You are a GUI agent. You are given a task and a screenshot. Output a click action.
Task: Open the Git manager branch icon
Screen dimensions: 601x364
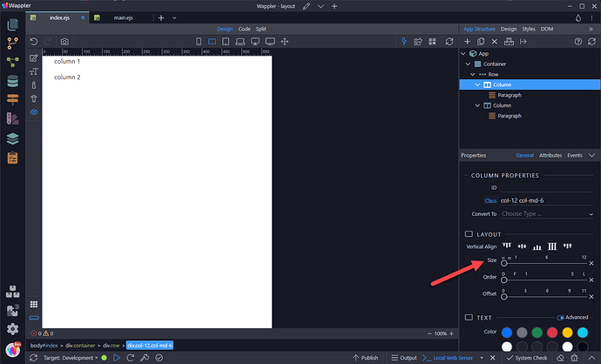(x=13, y=44)
